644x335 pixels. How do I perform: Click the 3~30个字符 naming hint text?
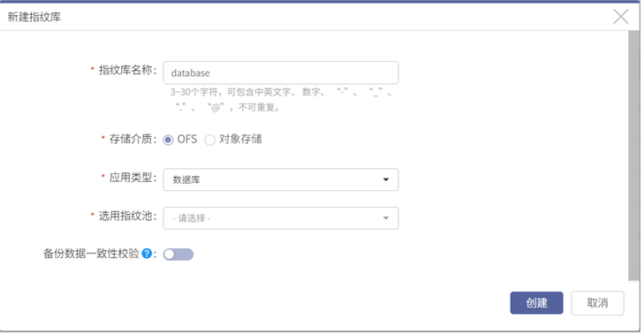281,100
